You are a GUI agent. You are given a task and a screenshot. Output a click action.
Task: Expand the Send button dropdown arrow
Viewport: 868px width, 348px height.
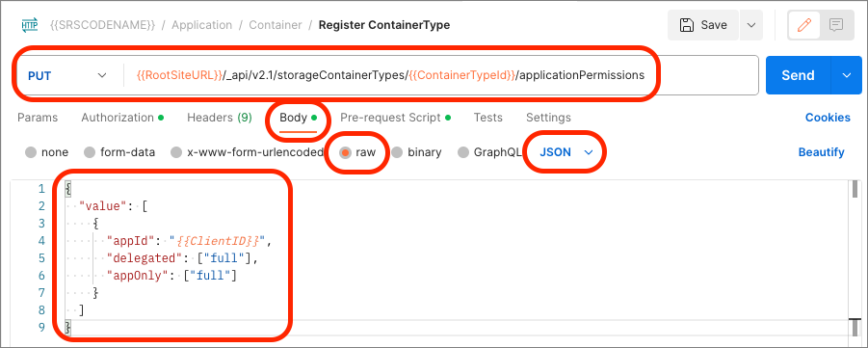click(x=847, y=75)
